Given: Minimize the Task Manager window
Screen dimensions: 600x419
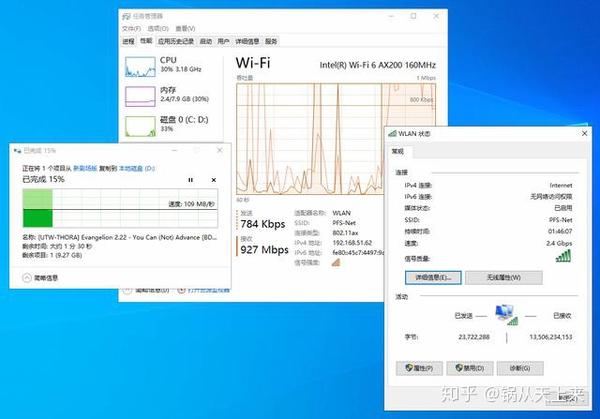Looking at the screenshot, I should click(x=391, y=16).
